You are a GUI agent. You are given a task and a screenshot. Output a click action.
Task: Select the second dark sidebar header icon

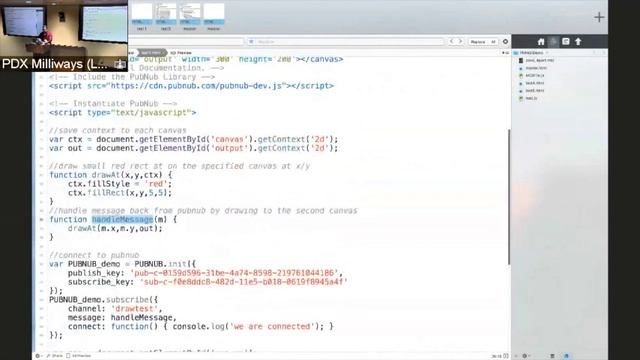pos(553,42)
